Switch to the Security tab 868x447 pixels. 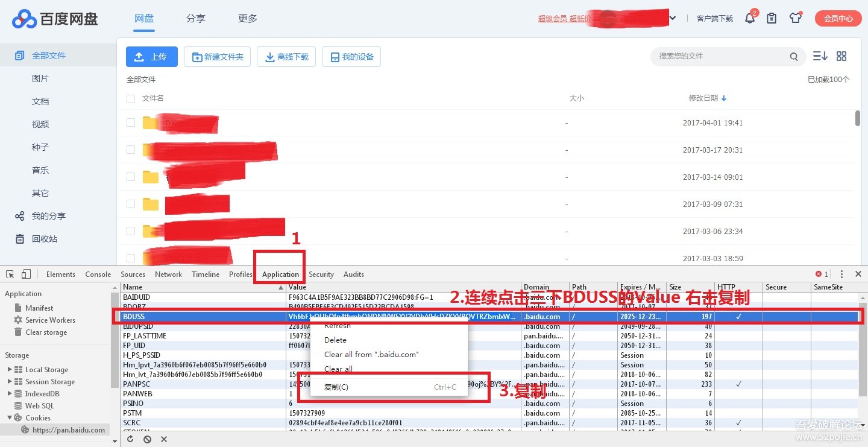click(321, 274)
